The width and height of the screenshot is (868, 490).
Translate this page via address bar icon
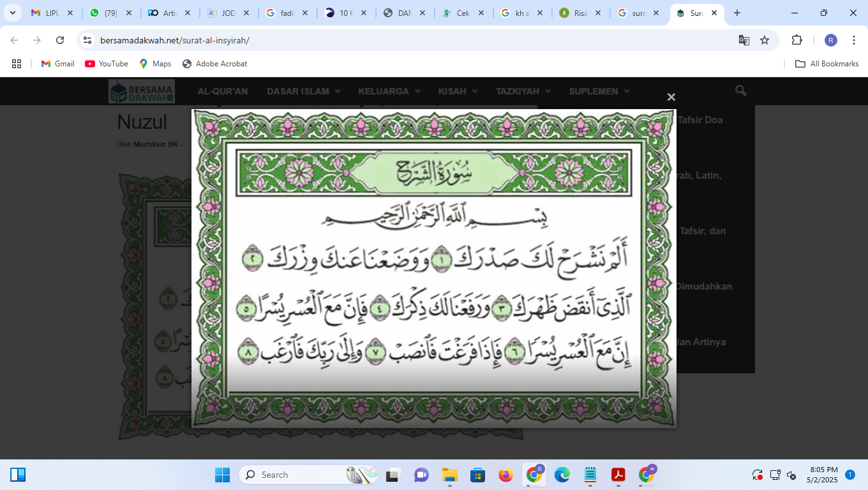[x=744, y=40]
